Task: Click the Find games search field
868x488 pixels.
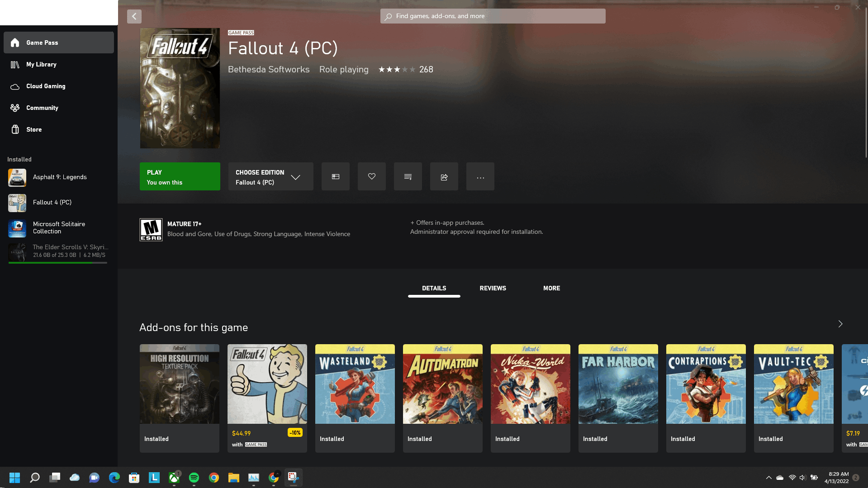Action: click(493, 16)
